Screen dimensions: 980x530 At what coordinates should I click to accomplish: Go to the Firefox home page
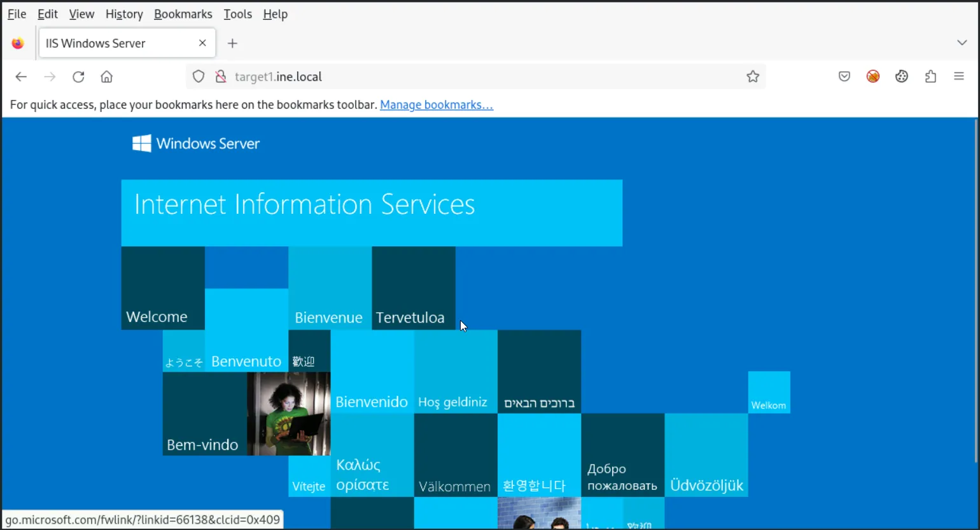pyautogui.click(x=107, y=77)
